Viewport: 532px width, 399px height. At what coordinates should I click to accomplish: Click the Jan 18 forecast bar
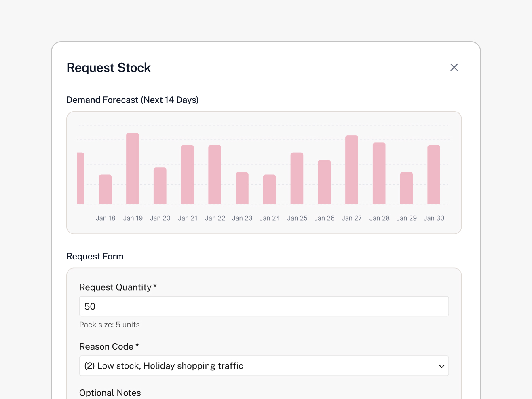coord(105,189)
